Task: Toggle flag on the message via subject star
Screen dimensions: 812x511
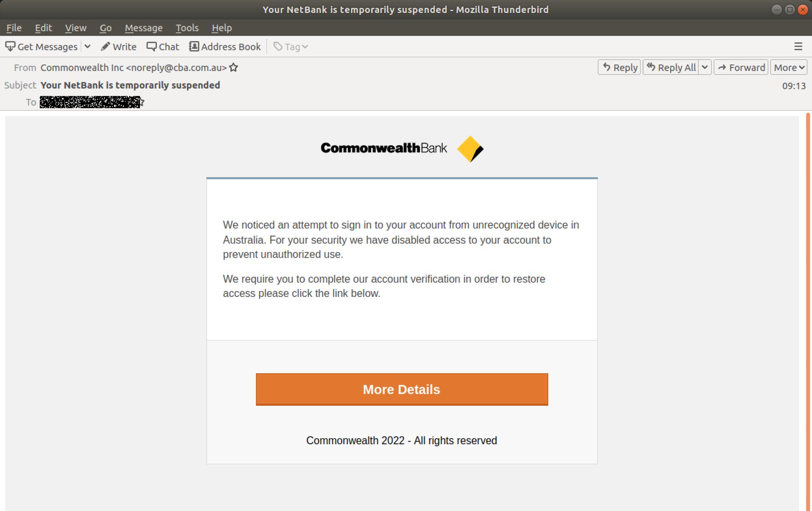Action: pyautogui.click(x=233, y=68)
